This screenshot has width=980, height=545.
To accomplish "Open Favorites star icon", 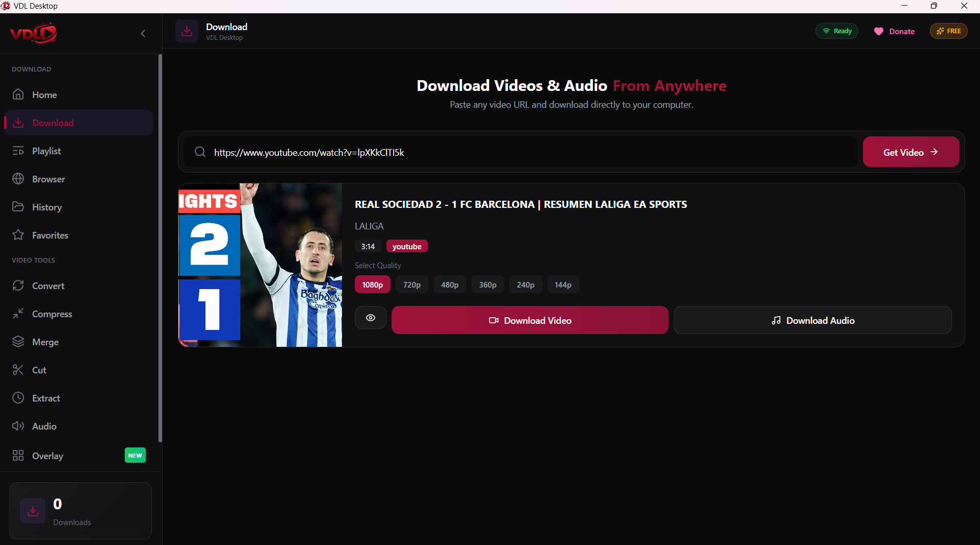I will pyautogui.click(x=18, y=235).
